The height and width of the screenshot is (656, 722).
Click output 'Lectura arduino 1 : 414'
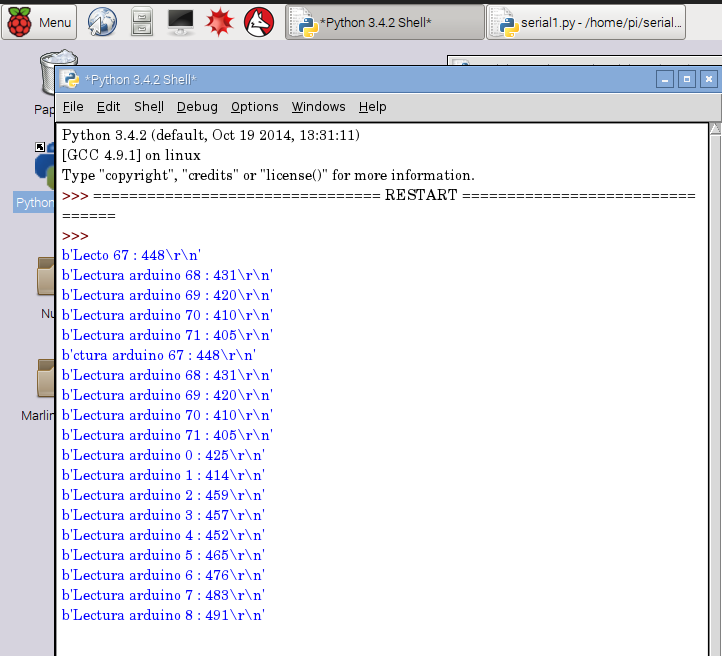point(163,475)
